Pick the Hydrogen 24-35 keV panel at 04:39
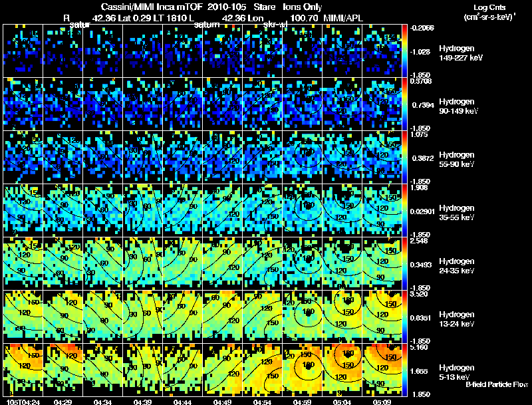Image resolution: width=532 pixels, height=405 pixels. [142, 263]
